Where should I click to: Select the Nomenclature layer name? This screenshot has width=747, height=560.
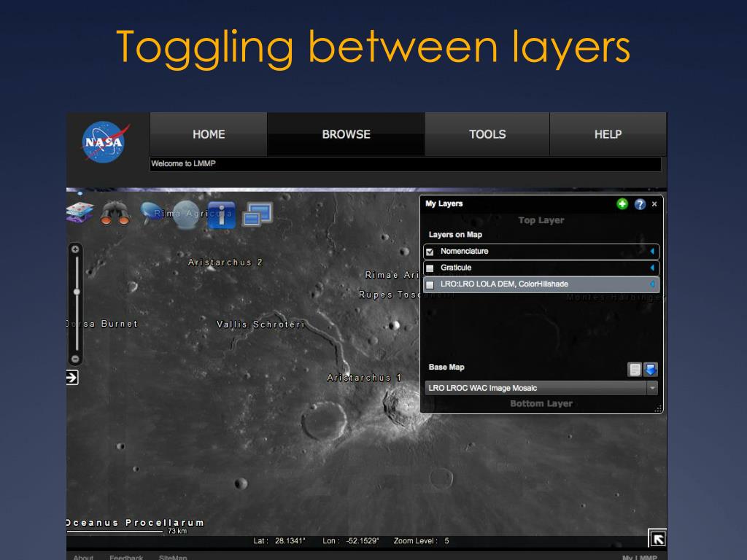465,251
